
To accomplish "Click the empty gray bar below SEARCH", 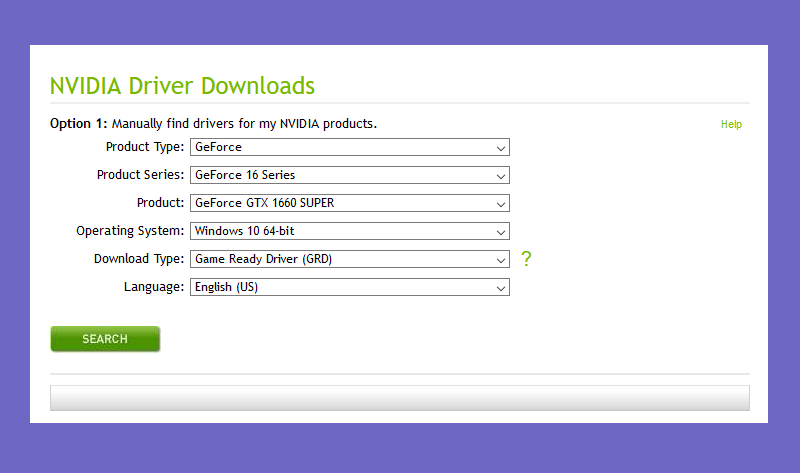I will coord(400,398).
